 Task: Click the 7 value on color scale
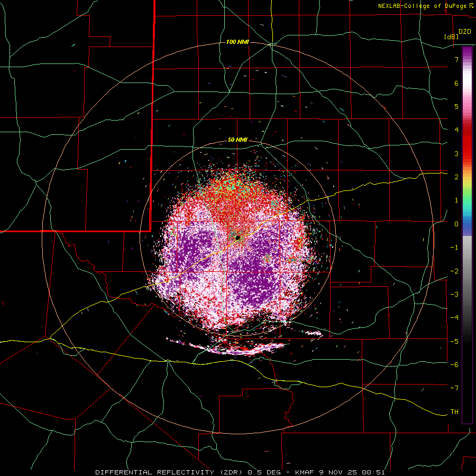click(x=456, y=59)
